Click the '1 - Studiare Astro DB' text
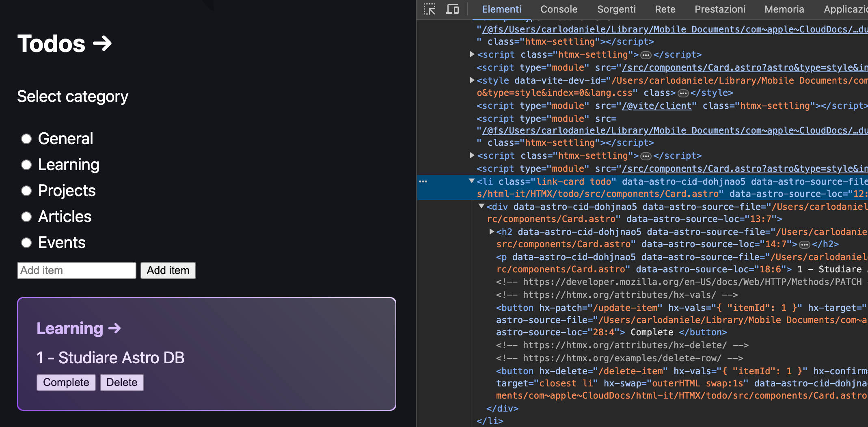 (110, 358)
